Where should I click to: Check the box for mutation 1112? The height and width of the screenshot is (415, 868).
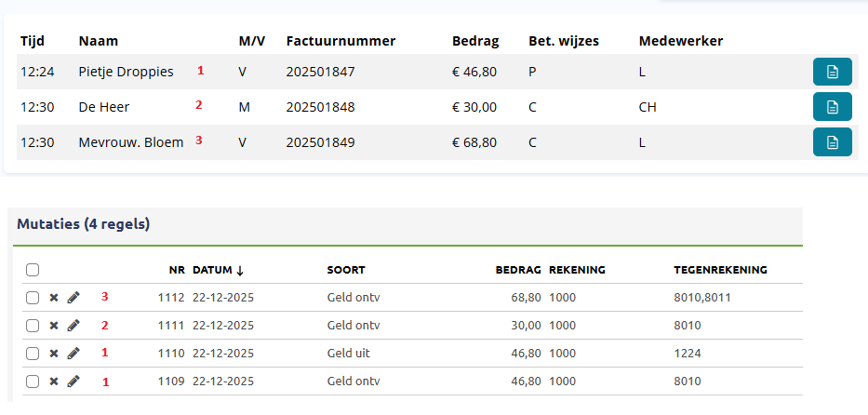click(33, 298)
